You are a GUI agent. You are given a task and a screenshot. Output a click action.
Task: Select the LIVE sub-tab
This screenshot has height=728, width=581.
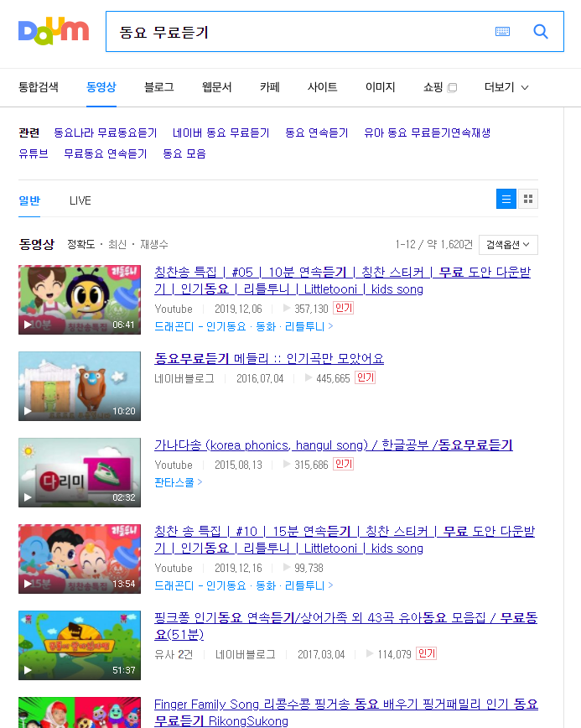point(80,200)
